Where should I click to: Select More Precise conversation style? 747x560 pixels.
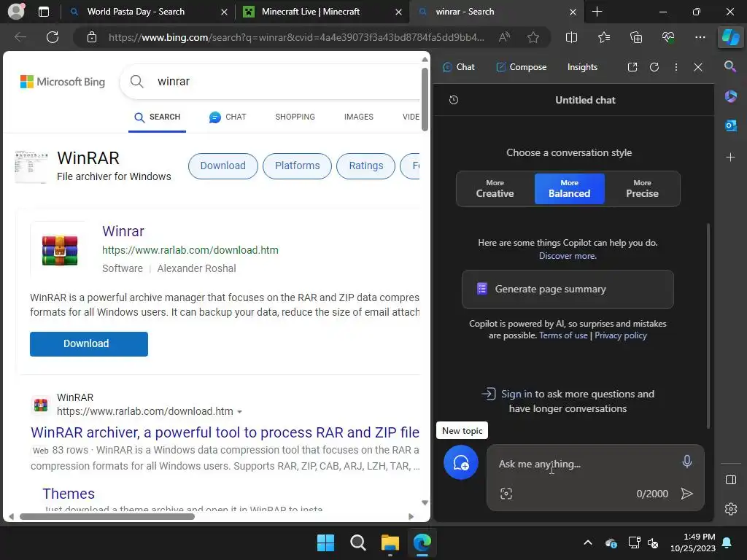(642, 189)
